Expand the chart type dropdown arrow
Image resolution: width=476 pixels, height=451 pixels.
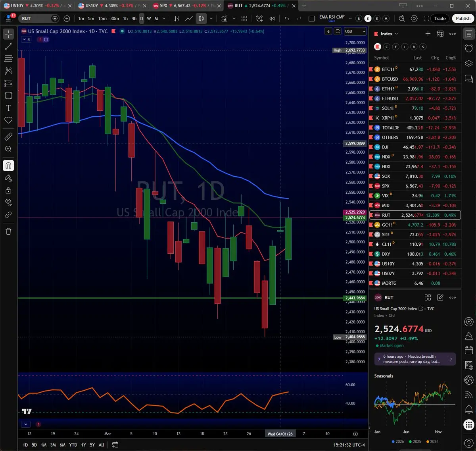[x=211, y=19]
